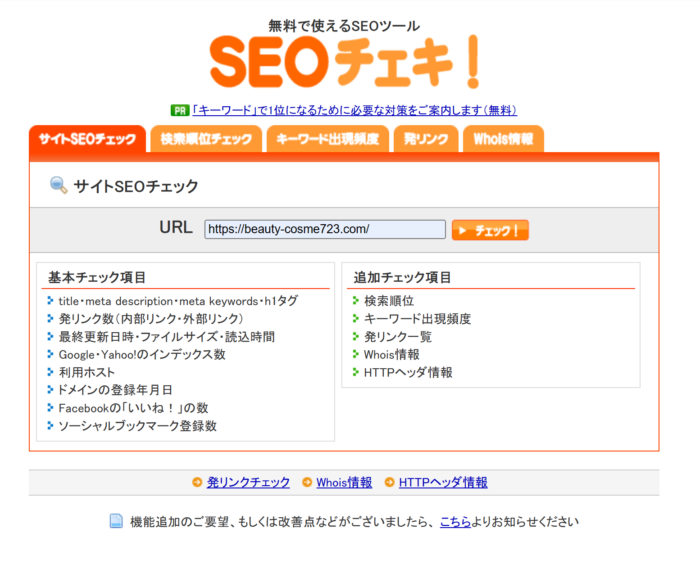Open the サイトSEOチェック tab

[88, 139]
